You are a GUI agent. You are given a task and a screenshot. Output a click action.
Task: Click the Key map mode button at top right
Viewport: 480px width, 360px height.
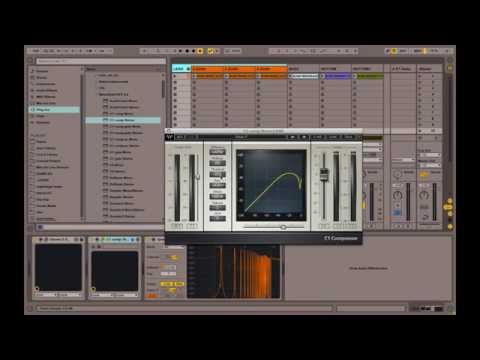[x=403, y=51]
